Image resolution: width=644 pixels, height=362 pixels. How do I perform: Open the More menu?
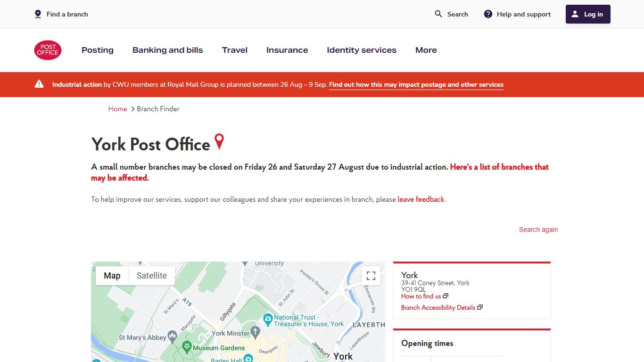click(426, 50)
